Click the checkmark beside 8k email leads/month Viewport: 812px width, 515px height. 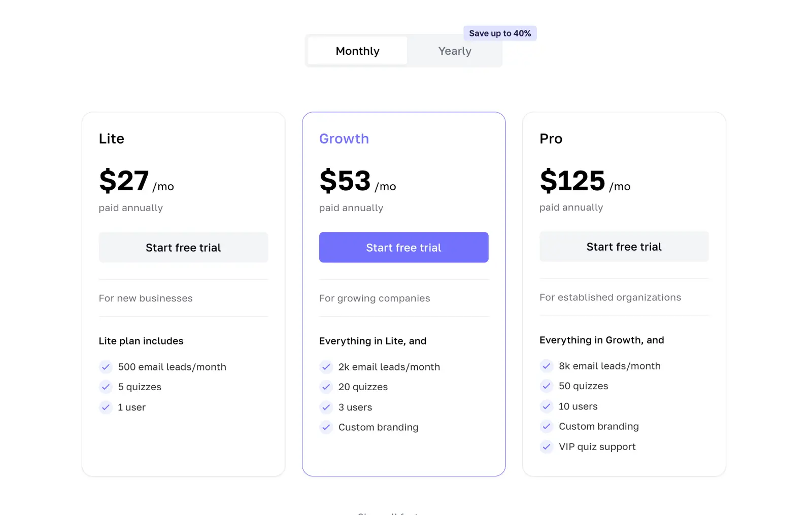(x=546, y=366)
